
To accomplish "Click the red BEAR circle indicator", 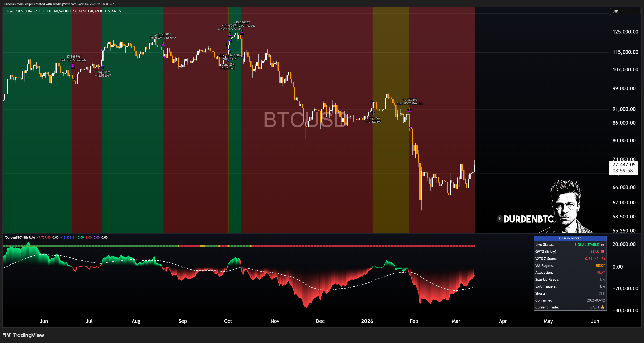I will (x=603, y=252).
